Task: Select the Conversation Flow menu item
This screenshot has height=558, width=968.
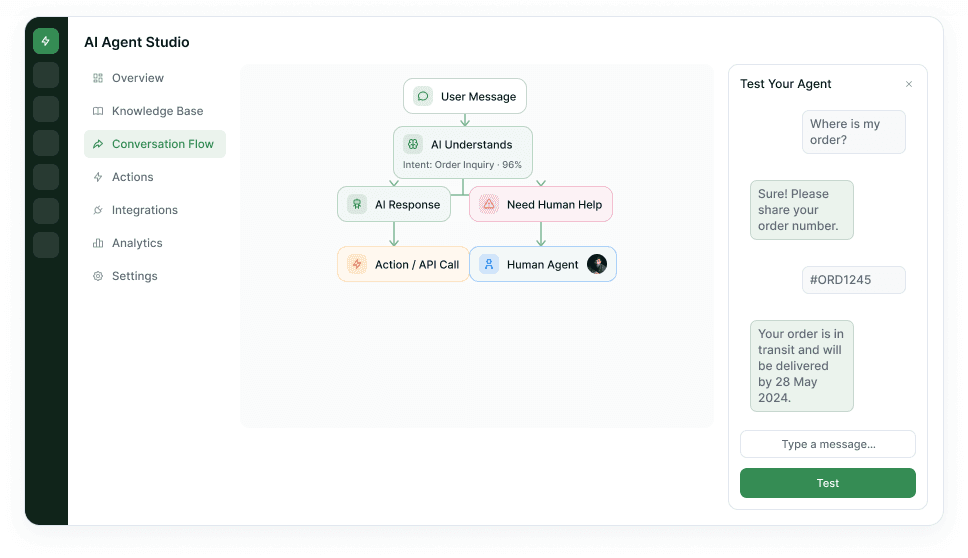Action: (155, 144)
